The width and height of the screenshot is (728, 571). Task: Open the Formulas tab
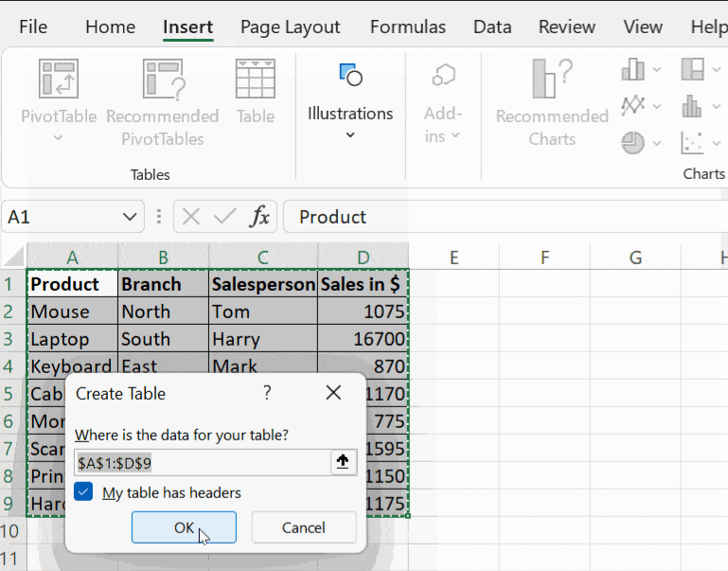(408, 27)
